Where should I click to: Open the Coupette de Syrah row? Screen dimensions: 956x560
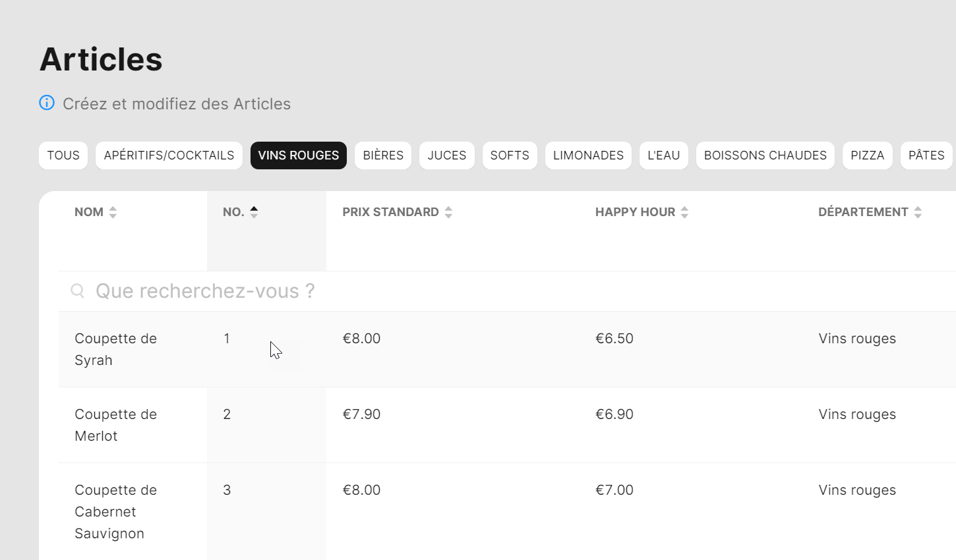[x=115, y=349]
